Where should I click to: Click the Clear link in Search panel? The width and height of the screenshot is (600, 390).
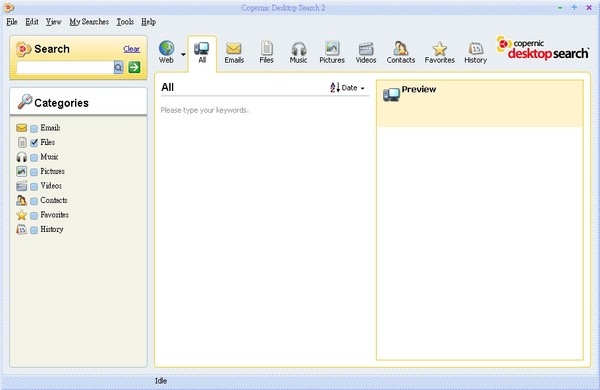click(132, 49)
